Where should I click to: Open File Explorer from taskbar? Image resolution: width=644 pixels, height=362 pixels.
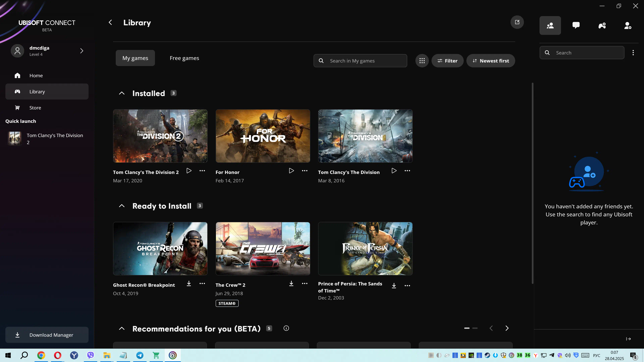107,355
